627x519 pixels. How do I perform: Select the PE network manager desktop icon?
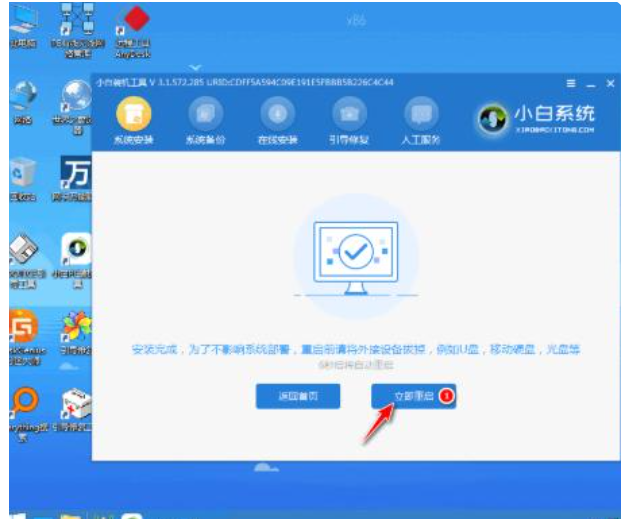pyautogui.click(x=78, y=30)
